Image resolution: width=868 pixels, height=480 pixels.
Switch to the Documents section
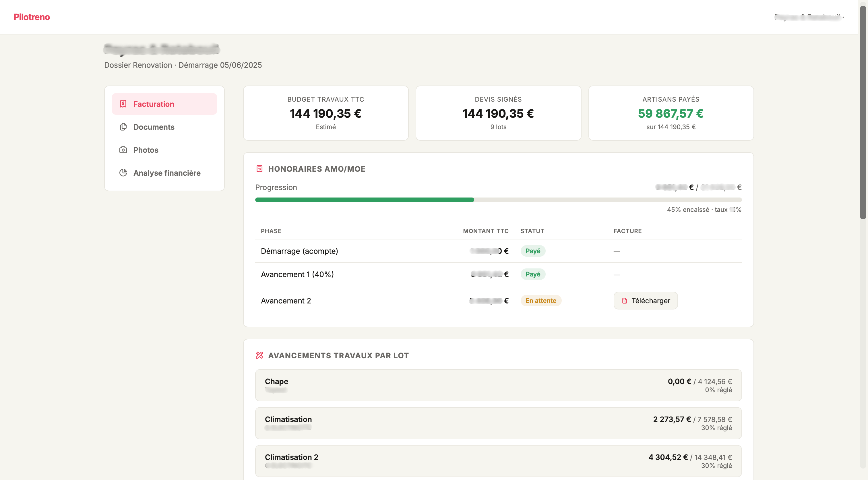(164, 127)
